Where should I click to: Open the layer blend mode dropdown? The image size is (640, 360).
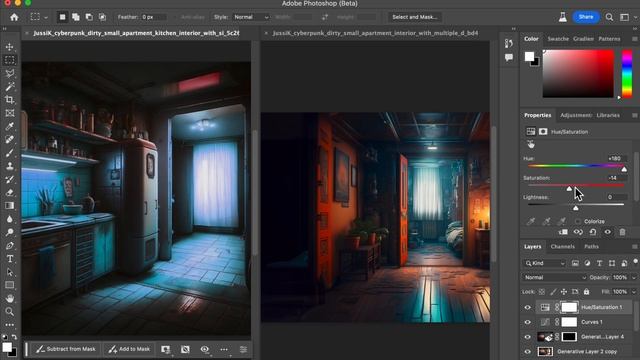pyautogui.click(x=554, y=278)
